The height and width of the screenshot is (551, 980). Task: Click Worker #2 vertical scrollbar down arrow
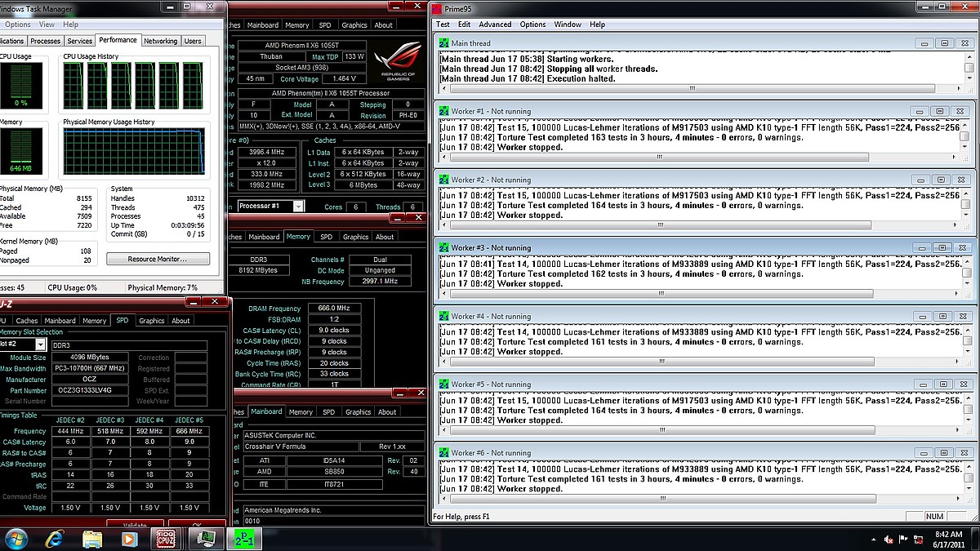click(x=966, y=216)
